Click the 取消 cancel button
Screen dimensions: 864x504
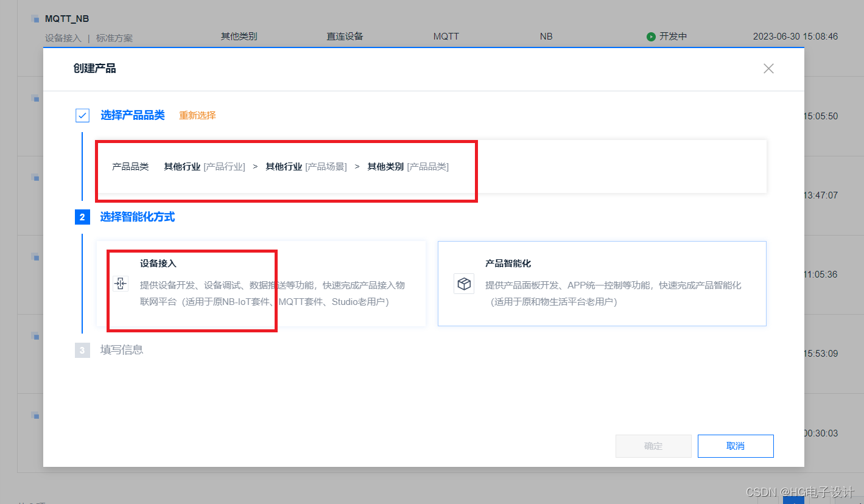point(735,446)
